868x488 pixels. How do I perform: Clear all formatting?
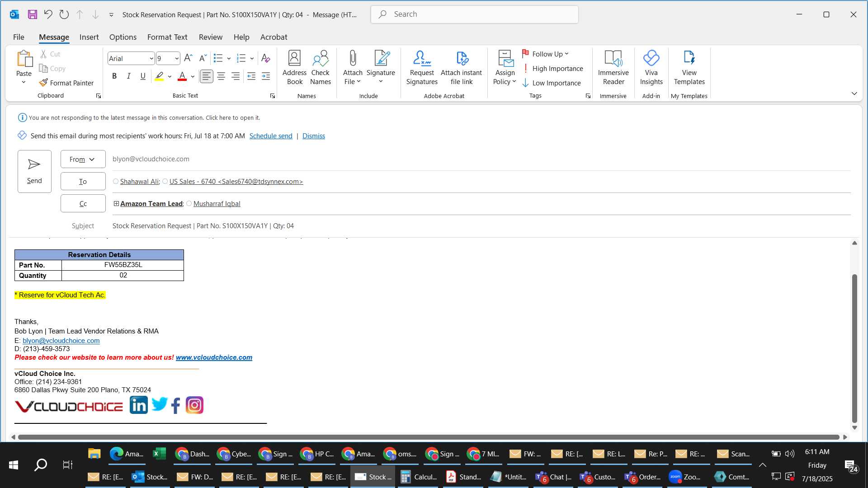coord(266,58)
